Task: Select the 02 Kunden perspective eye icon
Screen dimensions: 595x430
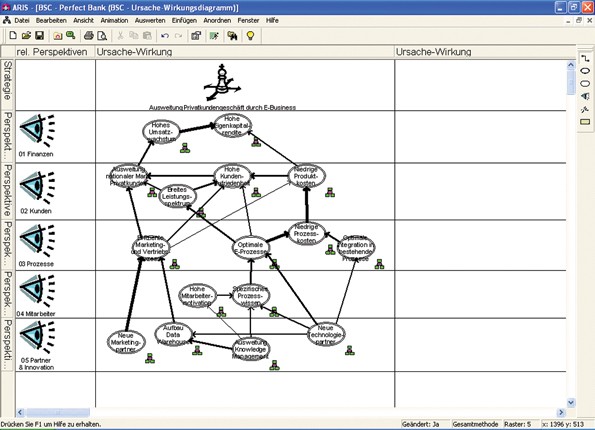Action: [37, 188]
